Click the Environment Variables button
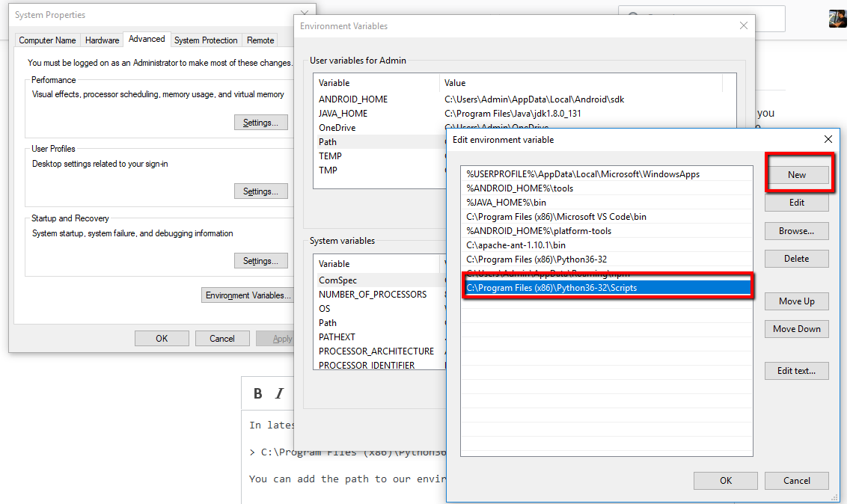Image resolution: width=862 pixels, height=504 pixels. coord(248,295)
